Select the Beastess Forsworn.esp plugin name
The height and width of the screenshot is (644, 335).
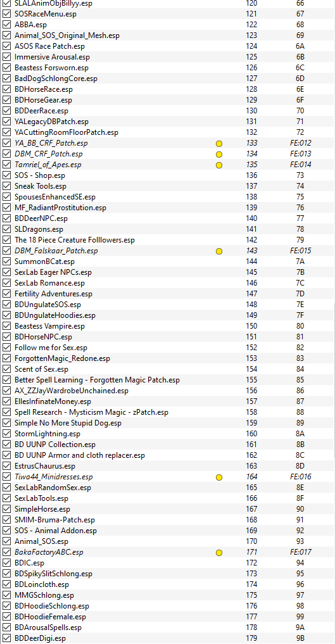52,68
